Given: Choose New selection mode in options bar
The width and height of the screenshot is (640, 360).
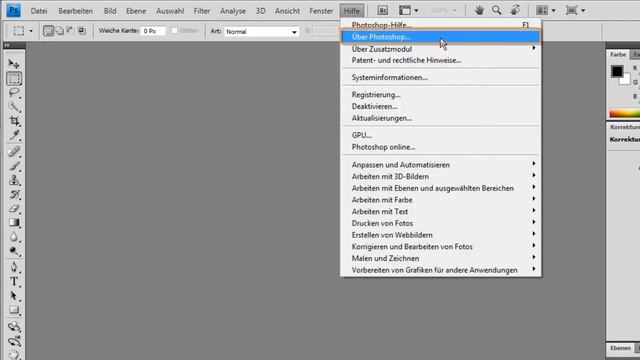Looking at the screenshot, I should click(x=49, y=31).
